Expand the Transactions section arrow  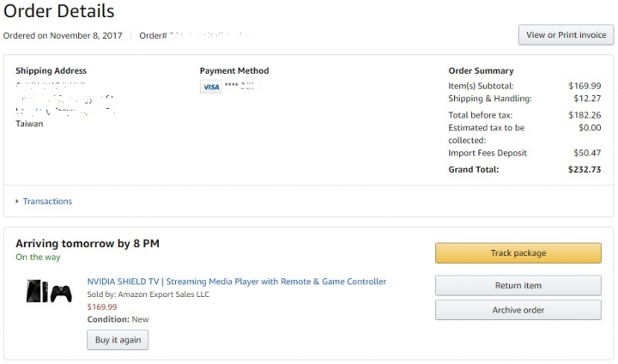17,201
